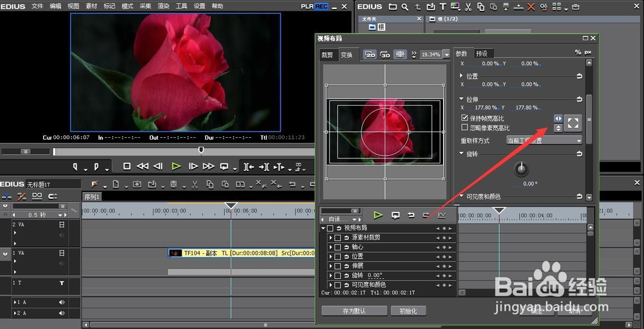The image size is (644, 329).
Task: Switch layout preview to 3D mode
Action: pos(385,54)
